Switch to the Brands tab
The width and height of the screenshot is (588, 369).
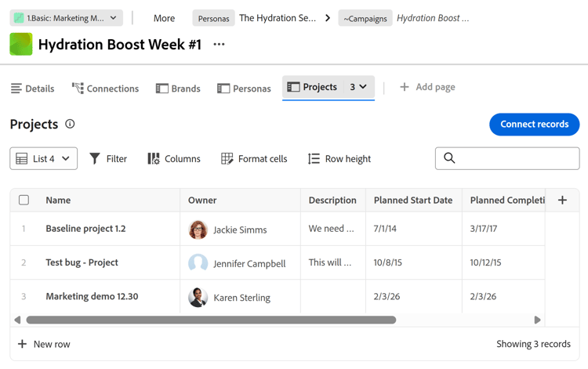(178, 89)
